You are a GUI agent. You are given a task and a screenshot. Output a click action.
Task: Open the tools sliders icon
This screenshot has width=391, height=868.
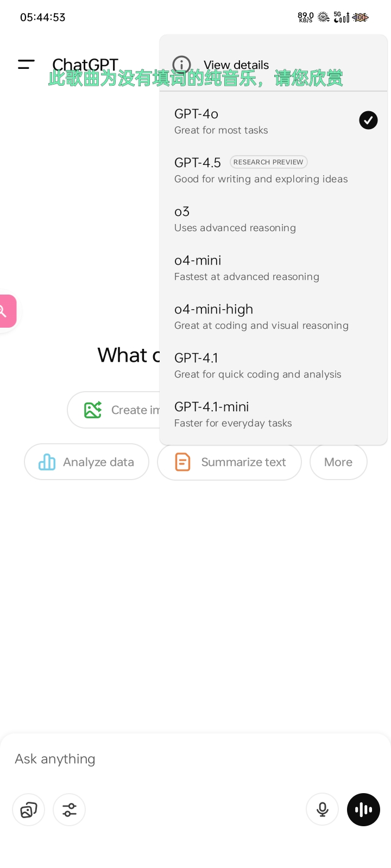pyautogui.click(x=70, y=810)
